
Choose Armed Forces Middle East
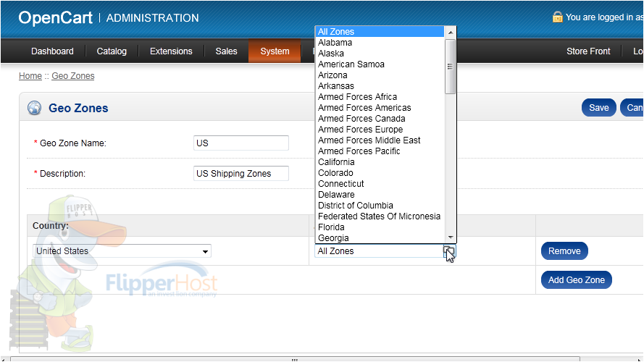380,140
